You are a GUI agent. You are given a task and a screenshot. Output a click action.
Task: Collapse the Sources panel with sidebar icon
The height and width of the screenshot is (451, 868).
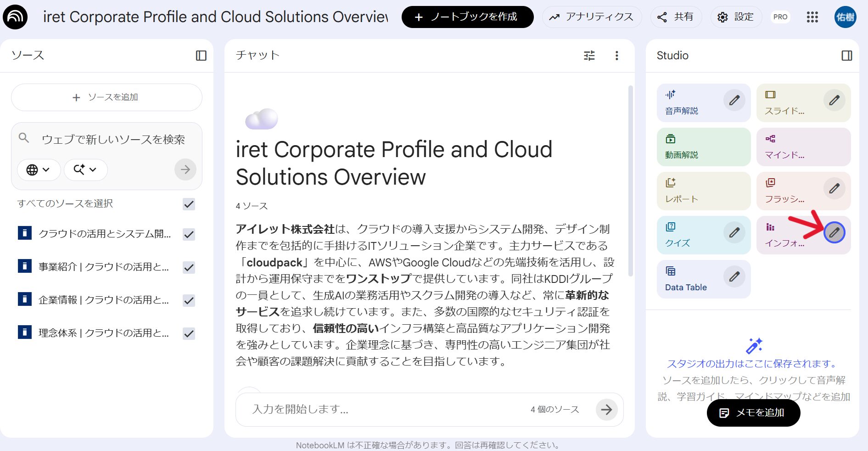[201, 56]
